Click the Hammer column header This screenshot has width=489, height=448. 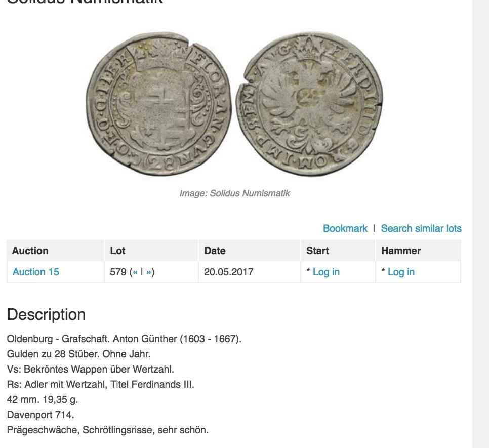pyautogui.click(x=401, y=251)
